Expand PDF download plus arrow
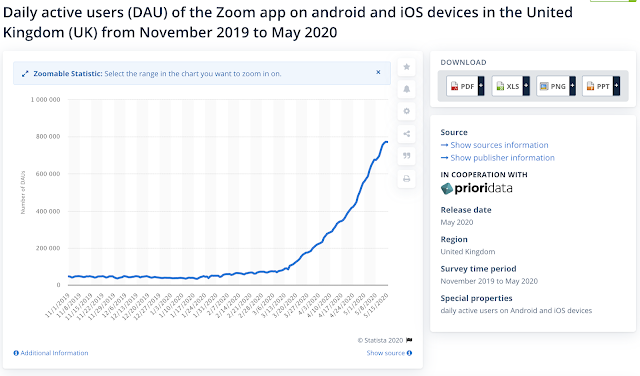 481,86
